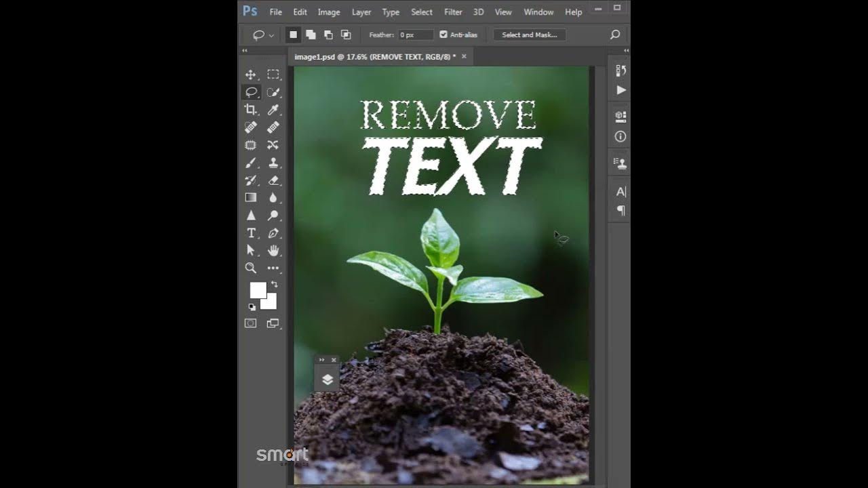This screenshot has height=488, width=868.
Task: Toggle Quick Mask mode
Action: tap(251, 323)
